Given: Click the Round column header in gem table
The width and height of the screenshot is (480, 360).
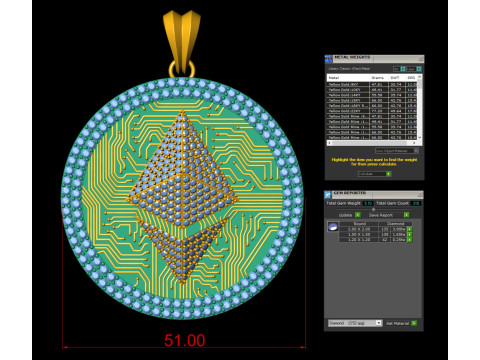Looking at the screenshot, I should (x=359, y=223).
